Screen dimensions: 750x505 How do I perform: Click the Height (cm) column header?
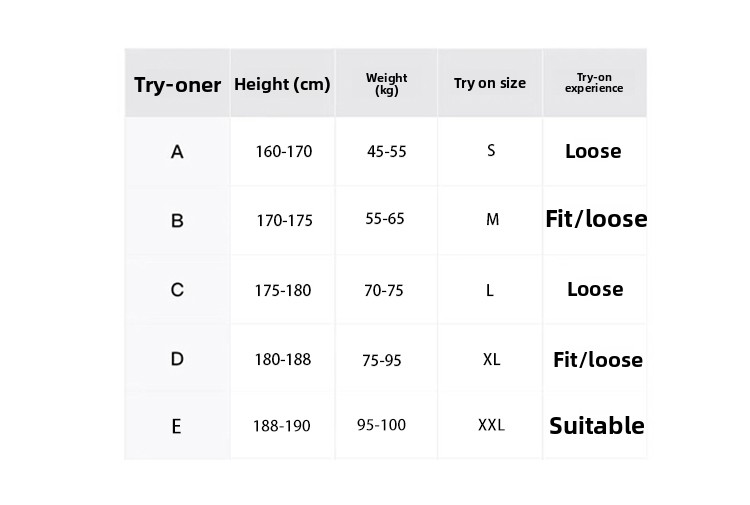point(282,84)
